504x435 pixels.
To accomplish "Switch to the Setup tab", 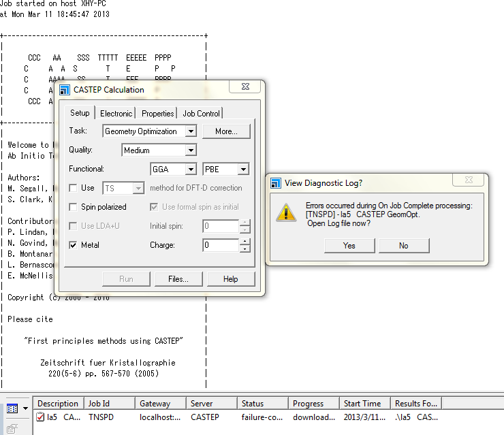I will [80, 113].
